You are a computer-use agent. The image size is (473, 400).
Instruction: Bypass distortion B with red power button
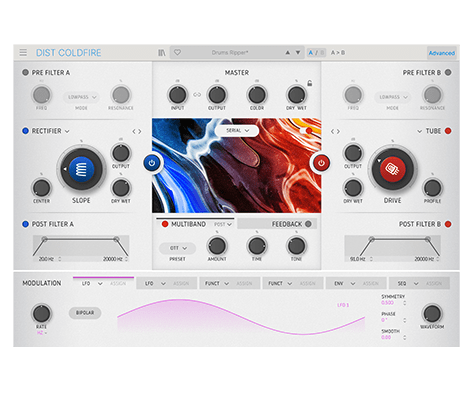click(321, 163)
